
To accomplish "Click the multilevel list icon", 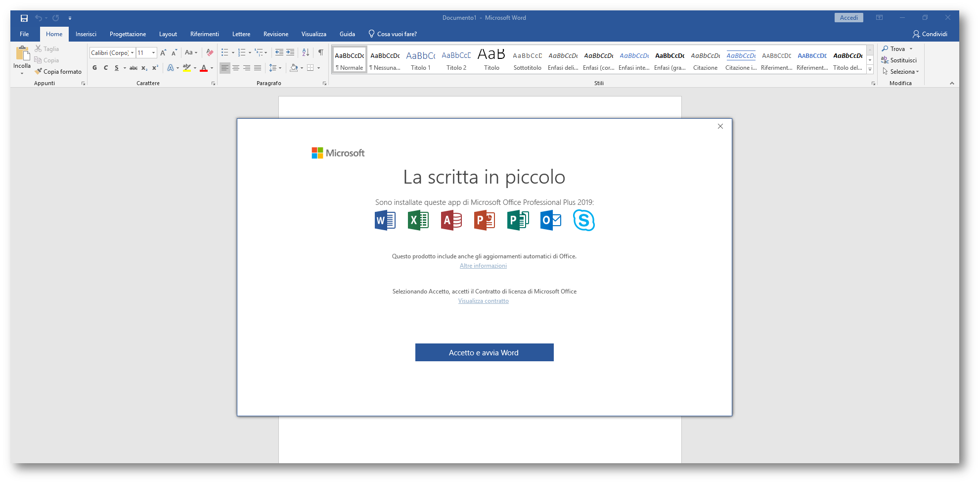I will point(259,52).
